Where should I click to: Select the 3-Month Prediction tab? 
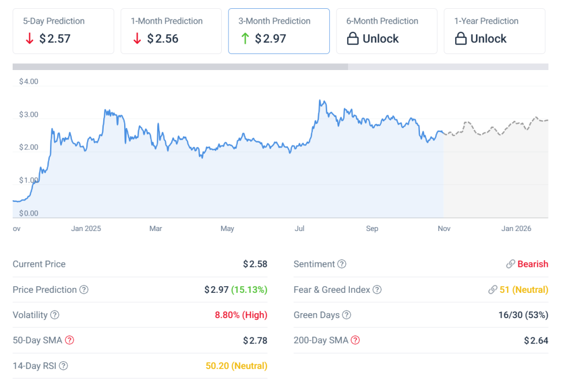(279, 31)
